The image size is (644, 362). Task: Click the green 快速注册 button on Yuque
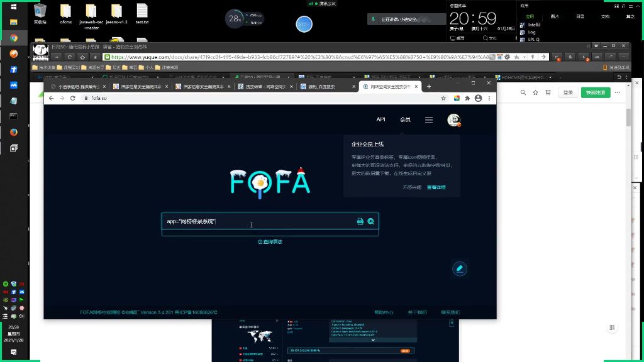tap(596, 93)
